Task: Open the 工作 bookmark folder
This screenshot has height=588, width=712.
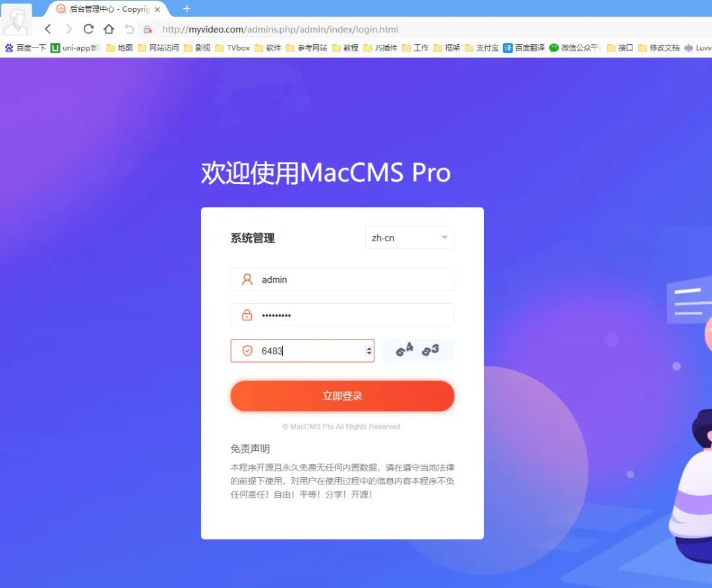Action: tap(415, 47)
